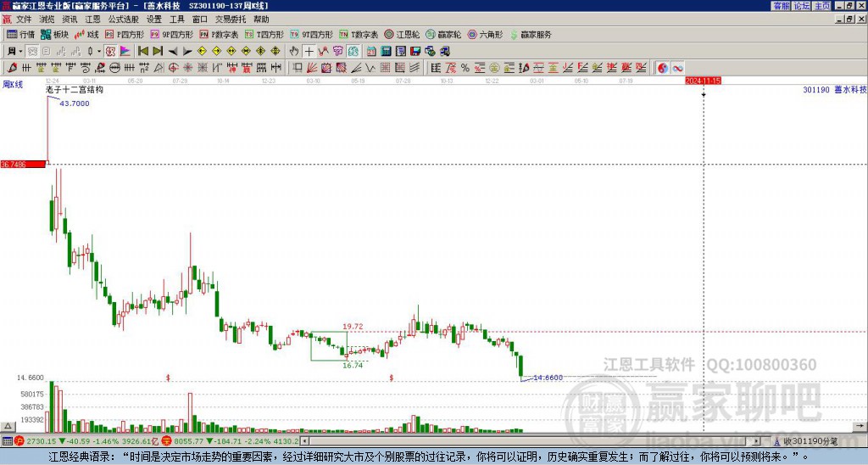This screenshot has height=465, width=868.
Task: Open the 交易委托 menu
Action: click(231, 20)
